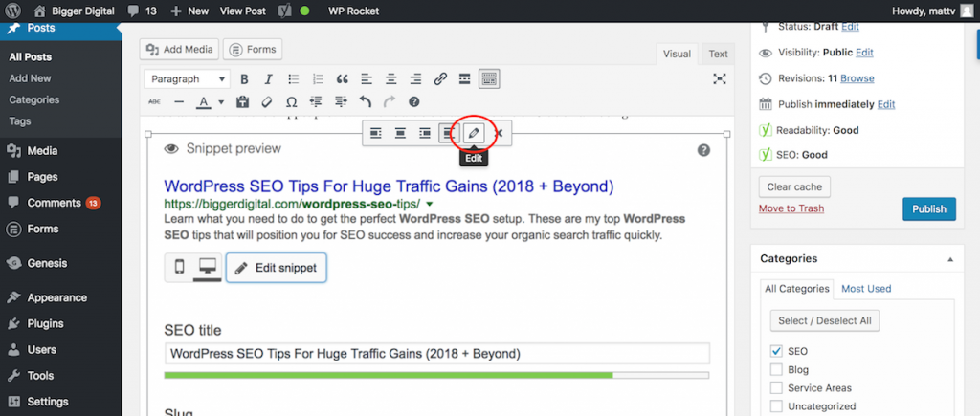Align text center in editor toolbar
The height and width of the screenshot is (416, 980).
tap(391, 79)
